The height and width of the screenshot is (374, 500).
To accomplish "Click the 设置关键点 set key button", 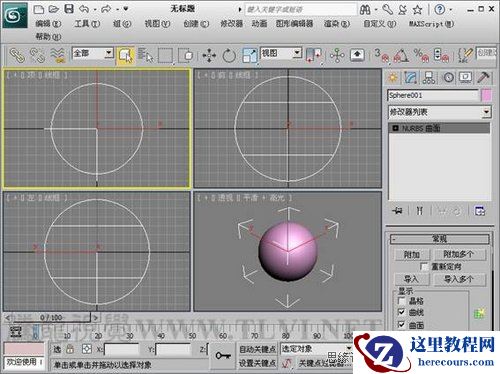I will pos(257,363).
